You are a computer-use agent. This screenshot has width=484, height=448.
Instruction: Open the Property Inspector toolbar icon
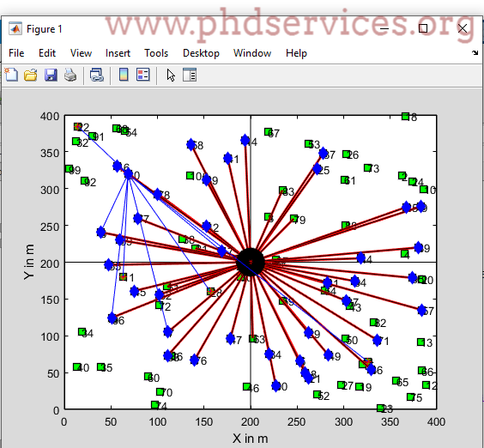pyautogui.click(x=189, y=75)
